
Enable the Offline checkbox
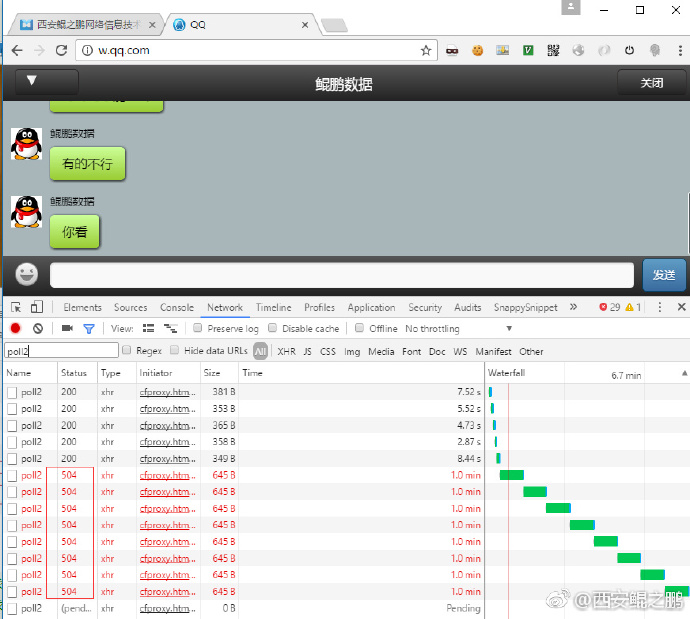coord(359,328)
